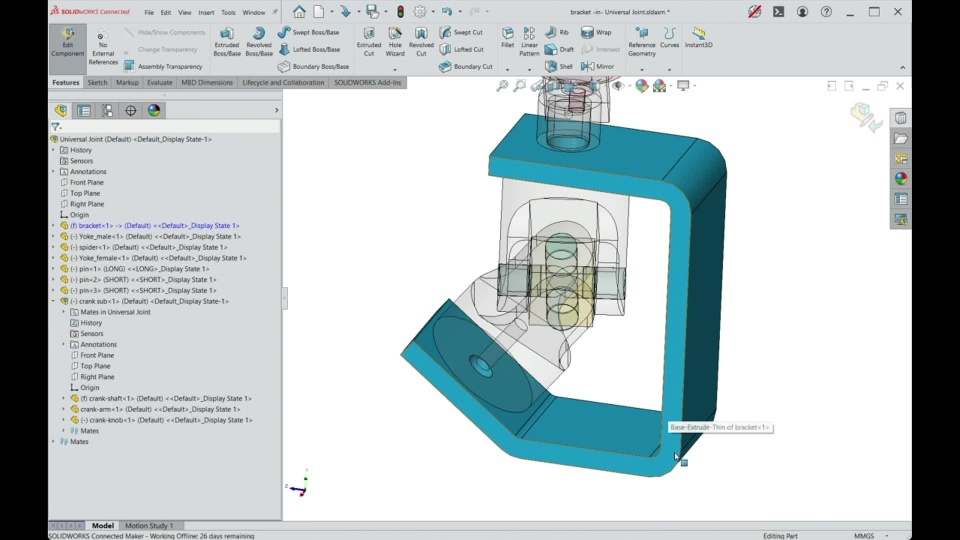Switch to SOLIDWORKS Add-Ins tab
The image size is (960, 540).
pos(367,83)
